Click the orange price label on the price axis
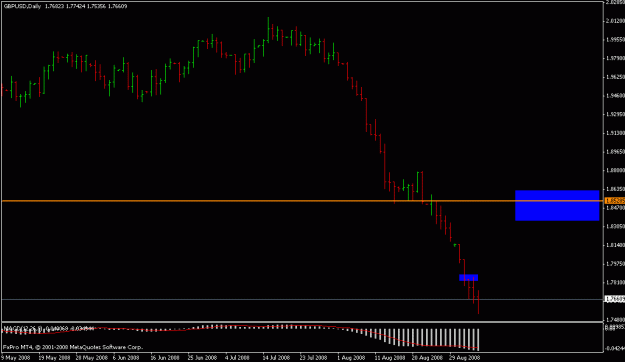Screen dimensions: 625x362 pyautogui.click(x=615, y=201)
